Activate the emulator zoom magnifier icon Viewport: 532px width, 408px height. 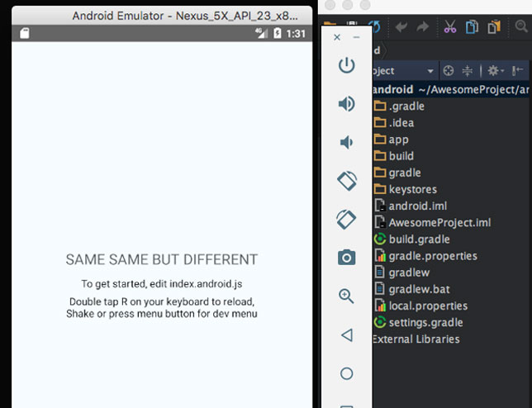tap(346, 296)
